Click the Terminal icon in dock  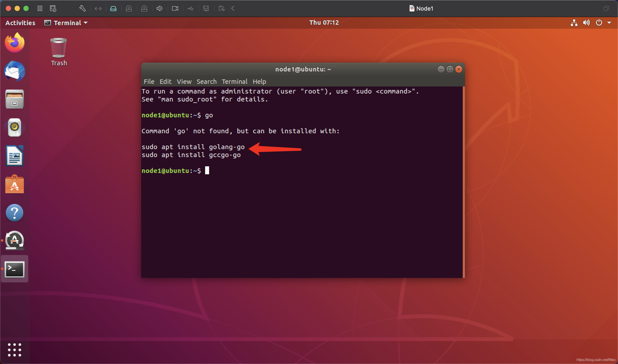(15, 269)
